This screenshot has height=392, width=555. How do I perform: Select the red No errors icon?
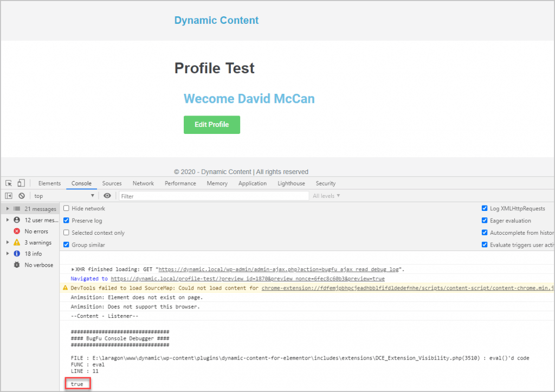pyautogui.click(x=17, y=231)
